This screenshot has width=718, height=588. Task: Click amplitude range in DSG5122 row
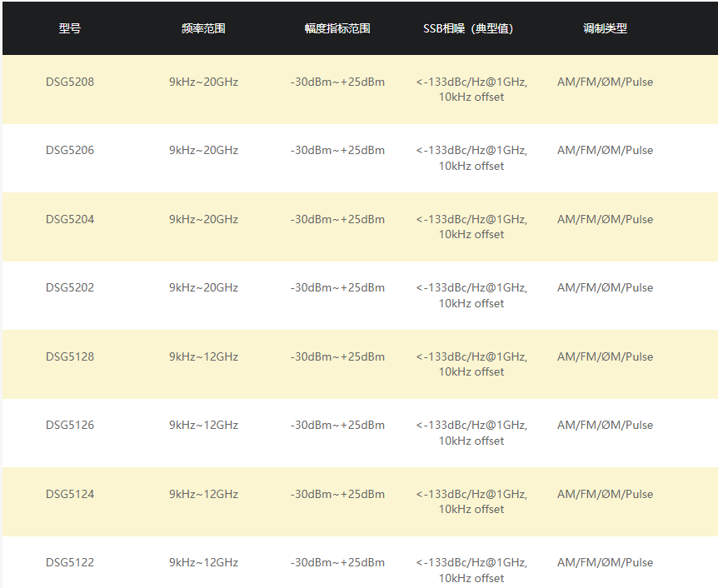(x=337, y=562)
